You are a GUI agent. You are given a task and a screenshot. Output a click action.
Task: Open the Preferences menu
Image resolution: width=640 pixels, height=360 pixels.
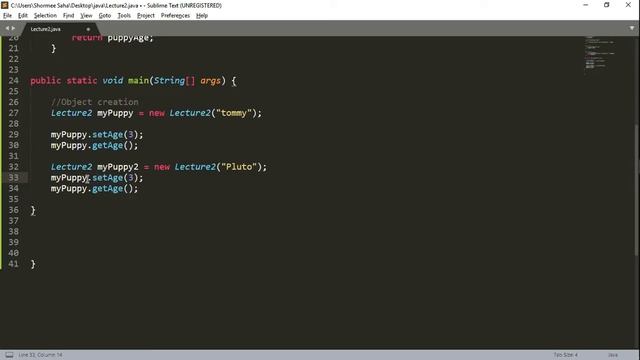point(175,16)
